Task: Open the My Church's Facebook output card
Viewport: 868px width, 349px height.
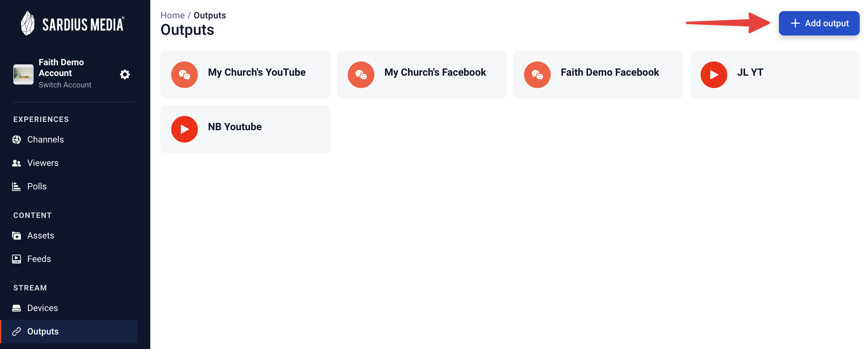Action: (422, 75)
